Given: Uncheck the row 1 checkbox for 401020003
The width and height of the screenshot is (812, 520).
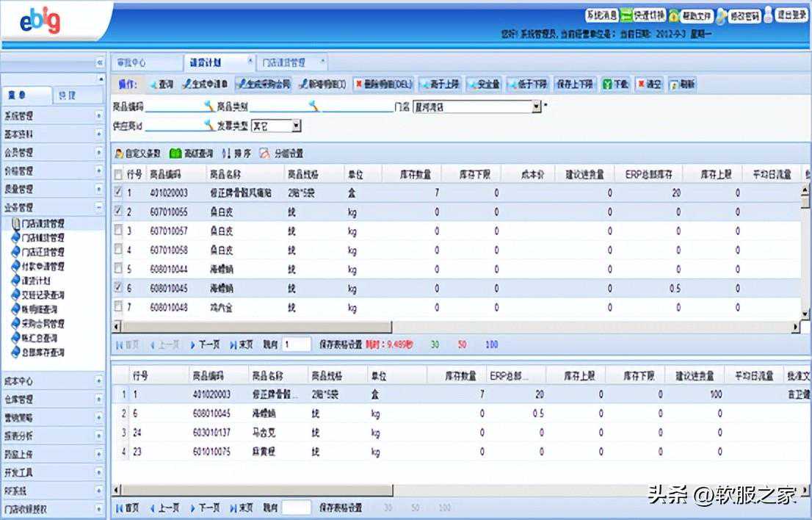Looking at the screenshot, I should point(118,192).
